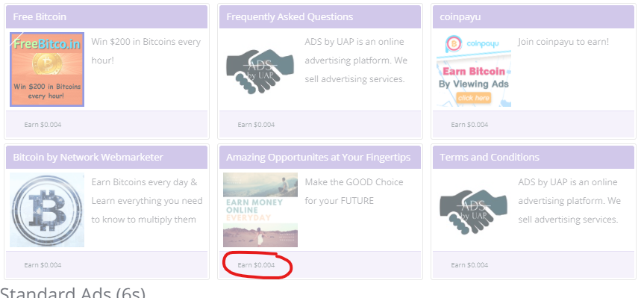Image resolution: width=644 pixels, height=298 pixels.
Task: Click Earn $0.004 under coinpayu ad
Action: coord(469,125)
